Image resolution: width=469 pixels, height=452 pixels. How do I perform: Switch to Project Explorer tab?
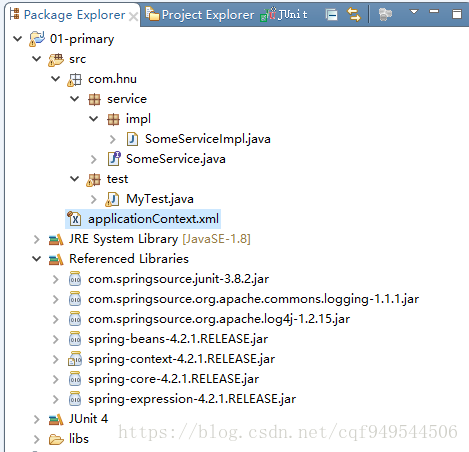click(x=200, y=15)
